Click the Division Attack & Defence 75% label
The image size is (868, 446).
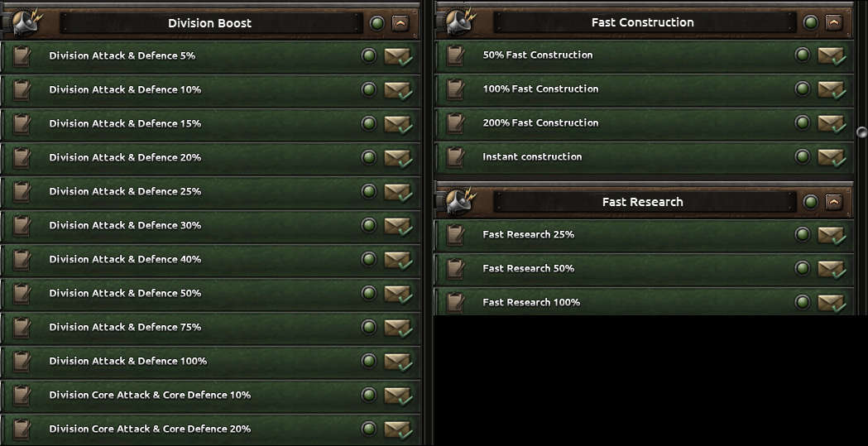(125, 328)
